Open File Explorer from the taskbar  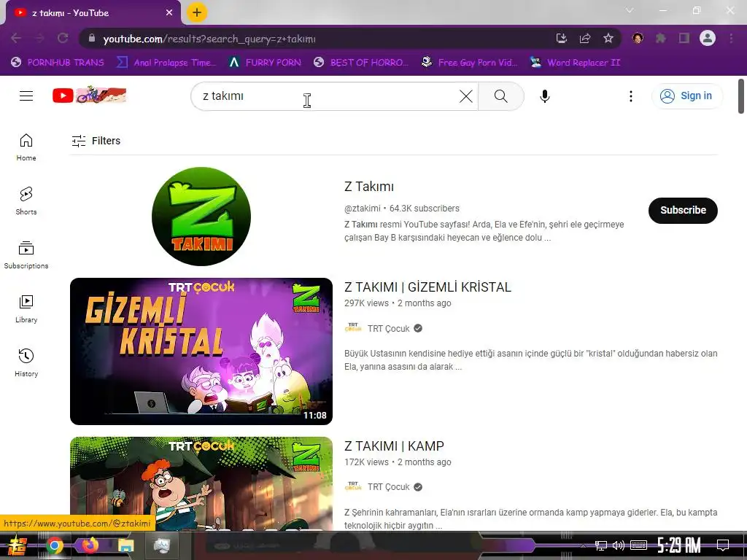125,545
